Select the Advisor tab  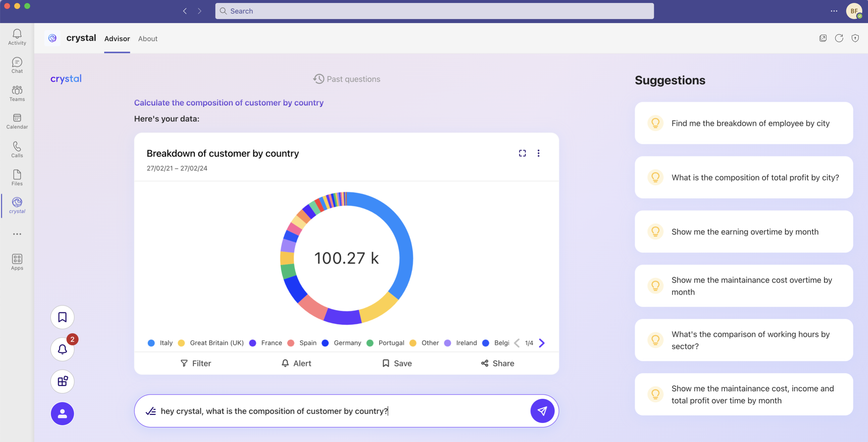[x=117, y=38]
